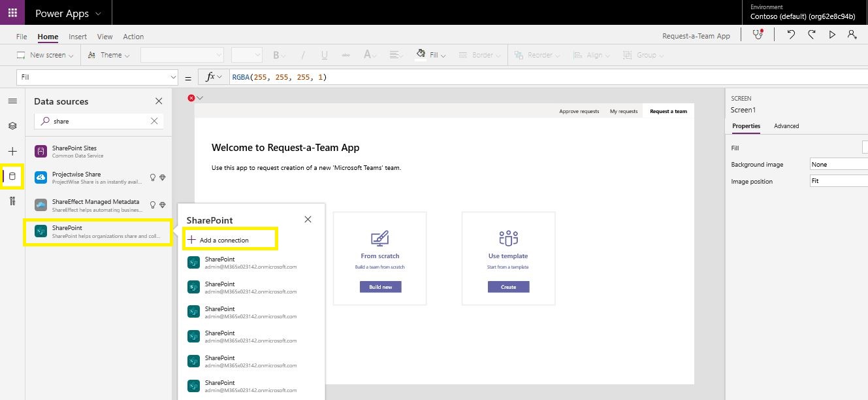
Task: Click the Create template button
Action: pyautogui.click(x=508, y=287)
